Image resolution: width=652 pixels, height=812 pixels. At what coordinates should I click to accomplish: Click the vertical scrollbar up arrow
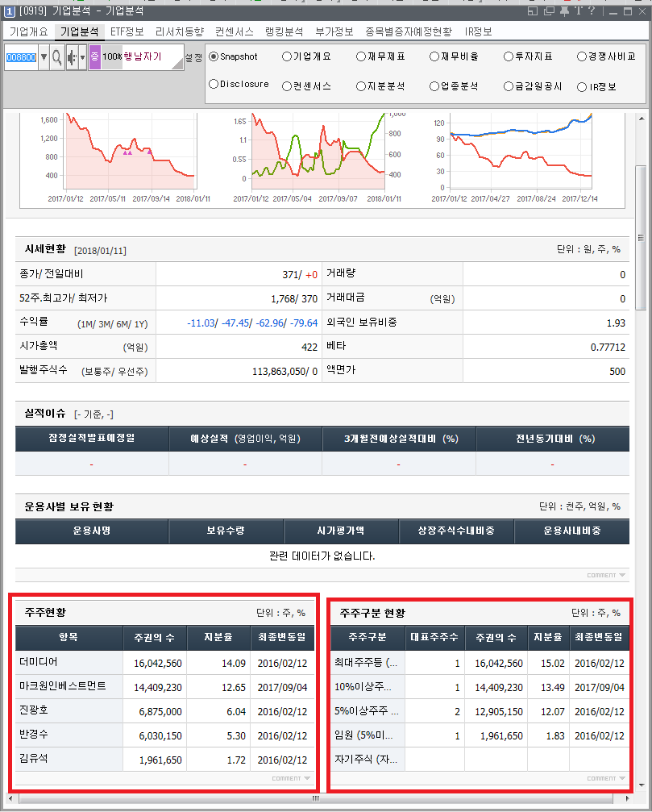point(642,119)
